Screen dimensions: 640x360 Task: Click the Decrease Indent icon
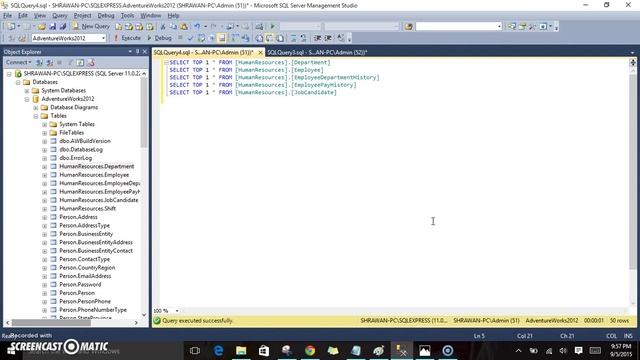317,38
